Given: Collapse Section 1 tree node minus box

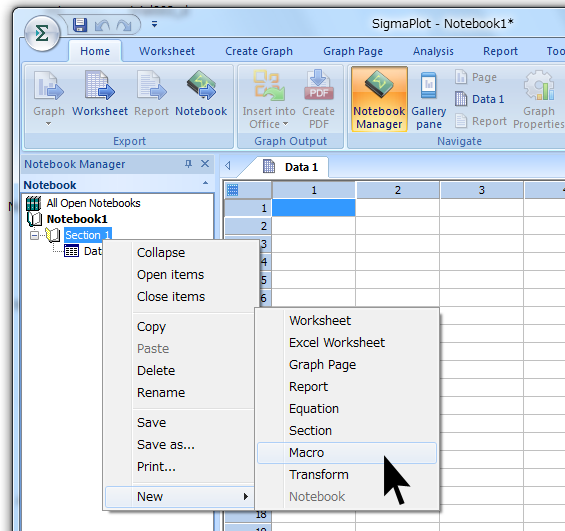Looking at the screenshot, I should pos(35,235).
